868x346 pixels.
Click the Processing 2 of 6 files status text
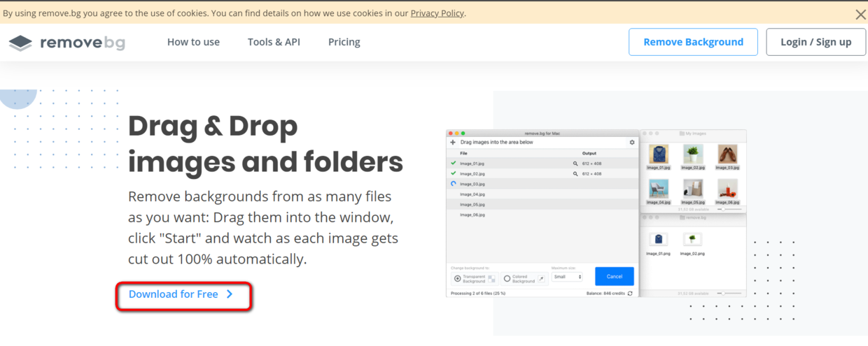click(478, 293)
